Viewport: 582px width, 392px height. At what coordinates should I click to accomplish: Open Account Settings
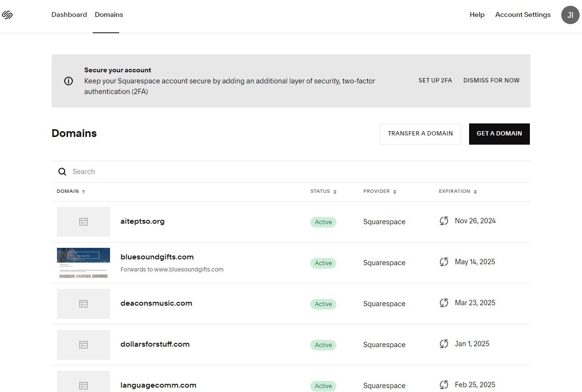523,15
